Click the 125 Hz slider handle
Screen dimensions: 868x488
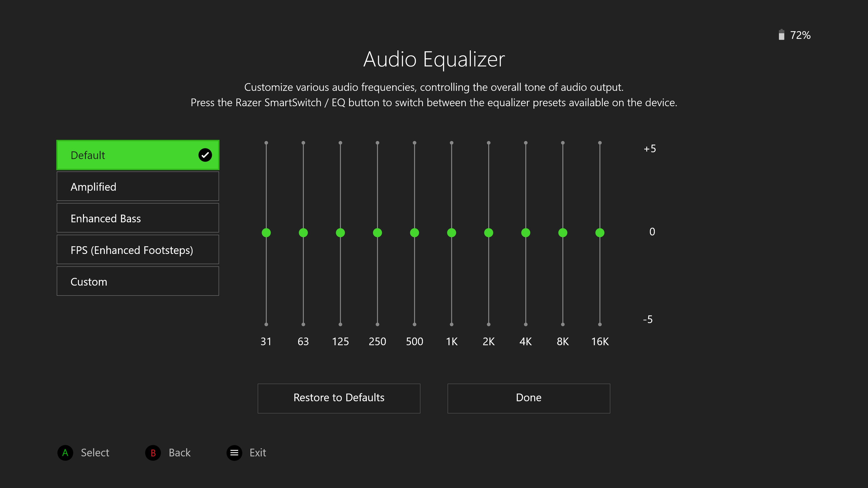[x=340, y=232]
